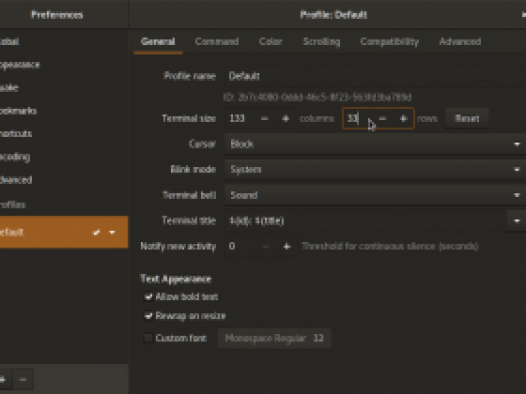Remove selected profile with minus icon

[x=23, y=380]
